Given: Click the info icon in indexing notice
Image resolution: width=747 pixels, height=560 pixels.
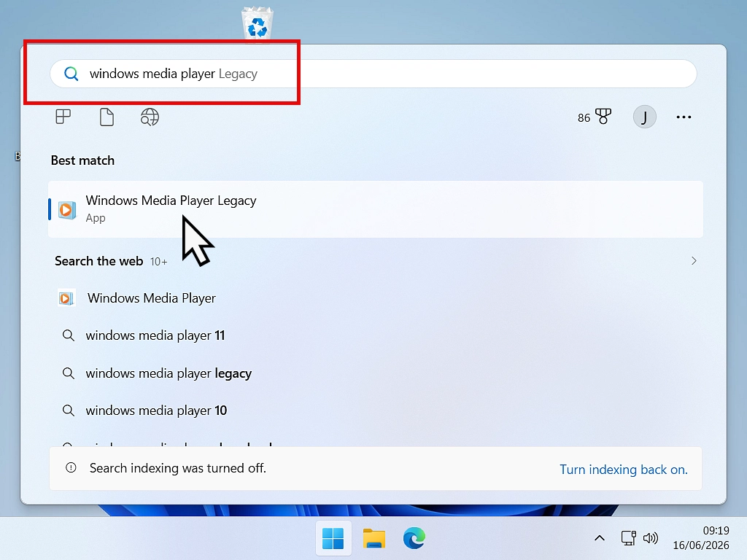Looking at the screenshot, I should [x=71, y=468].
